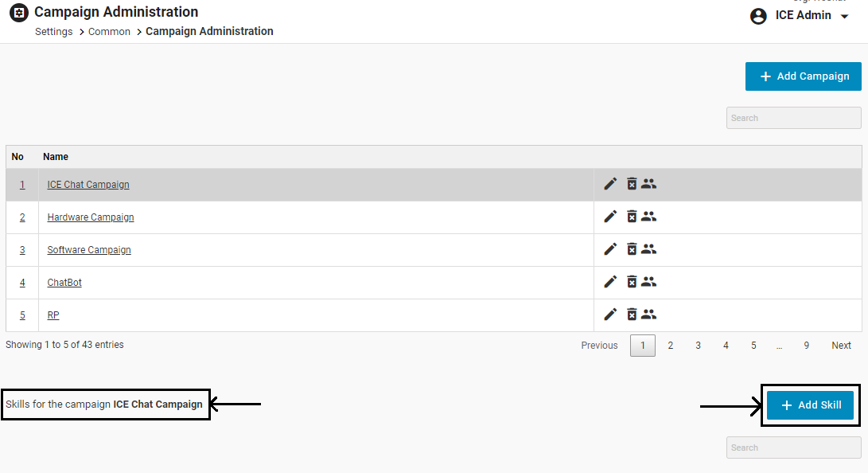Focus the skills Search box
Screen dimensions: 868x473
point(793,448)
